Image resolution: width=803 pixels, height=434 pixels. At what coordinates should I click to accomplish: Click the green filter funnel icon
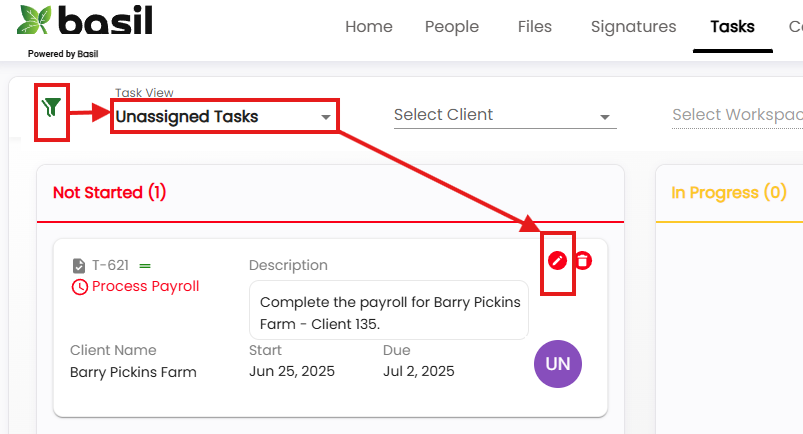pos(51,107)
